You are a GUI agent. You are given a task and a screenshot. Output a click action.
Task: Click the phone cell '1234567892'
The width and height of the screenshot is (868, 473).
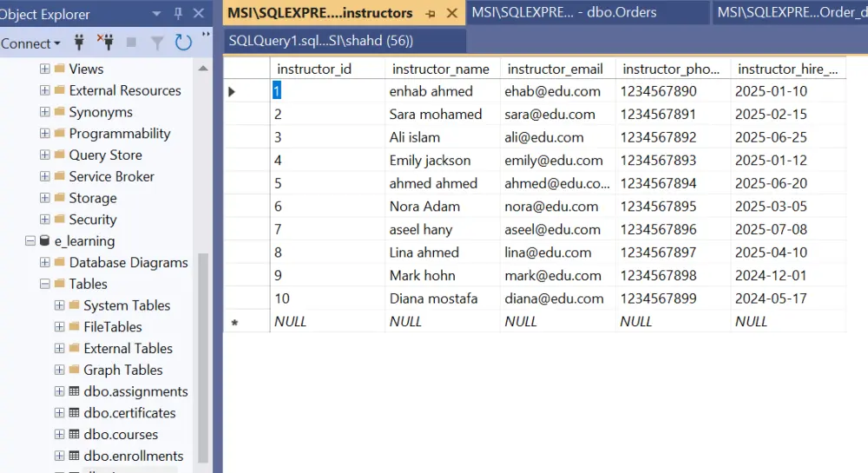pos(673,137)
